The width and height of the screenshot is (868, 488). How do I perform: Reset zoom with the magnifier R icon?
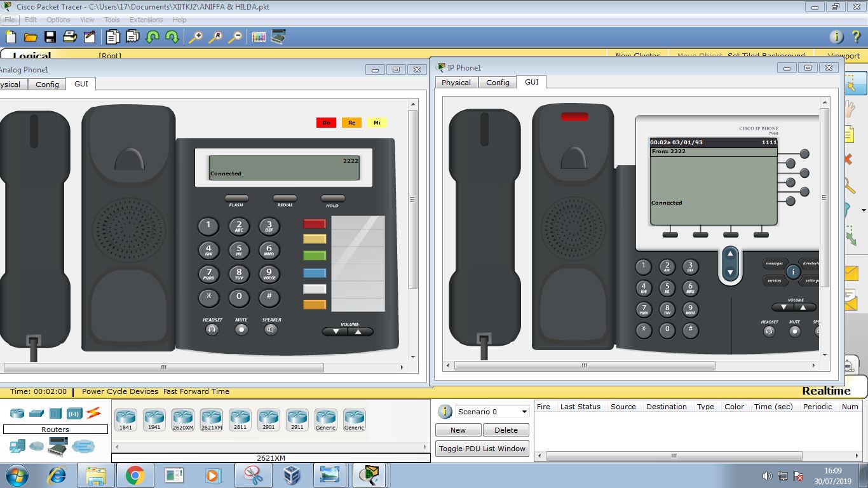coord(215,37)
